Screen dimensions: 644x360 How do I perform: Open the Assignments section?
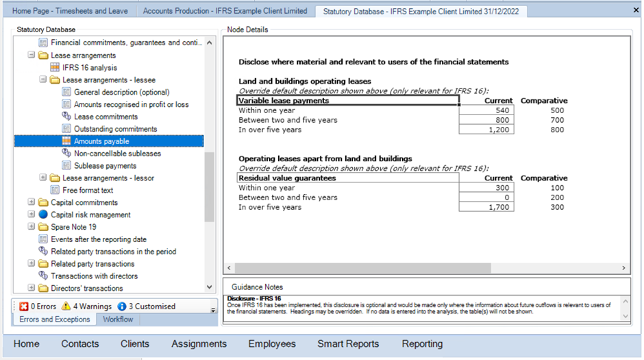coord(199,344)
